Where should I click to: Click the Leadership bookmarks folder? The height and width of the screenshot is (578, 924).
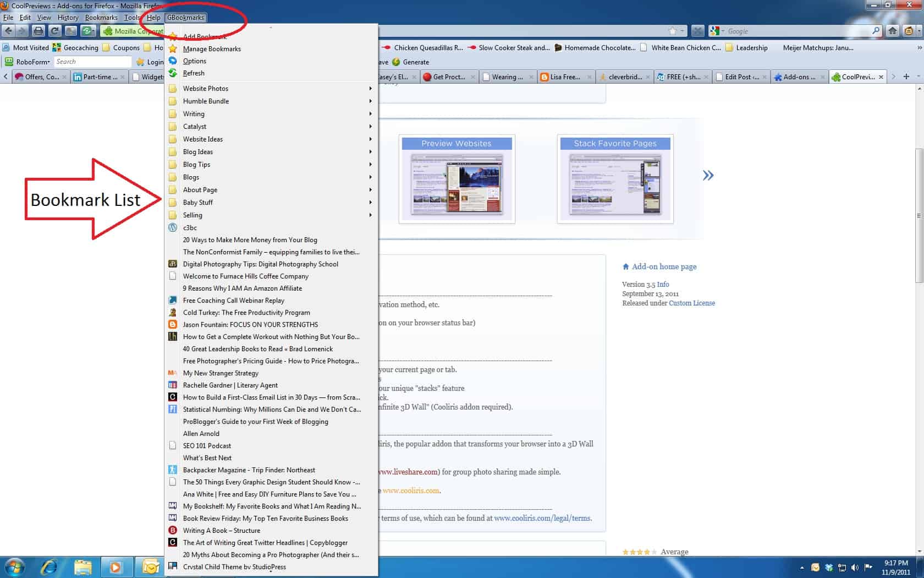click(x=746, y=48)
